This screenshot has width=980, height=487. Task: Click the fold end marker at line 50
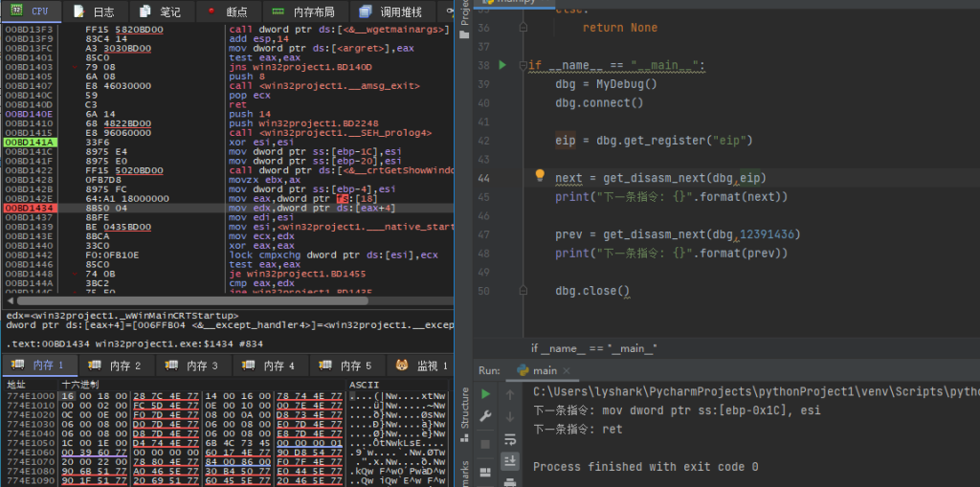pyautogui.click(x=524, y=290)
